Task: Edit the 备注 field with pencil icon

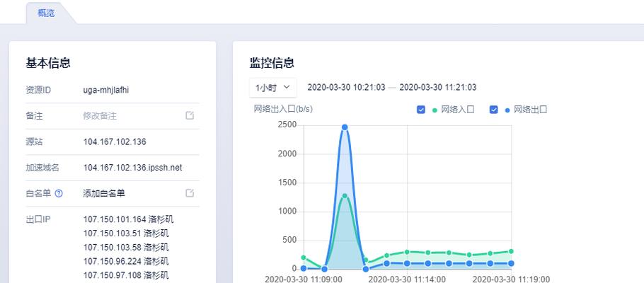Action: pos(190,115)
